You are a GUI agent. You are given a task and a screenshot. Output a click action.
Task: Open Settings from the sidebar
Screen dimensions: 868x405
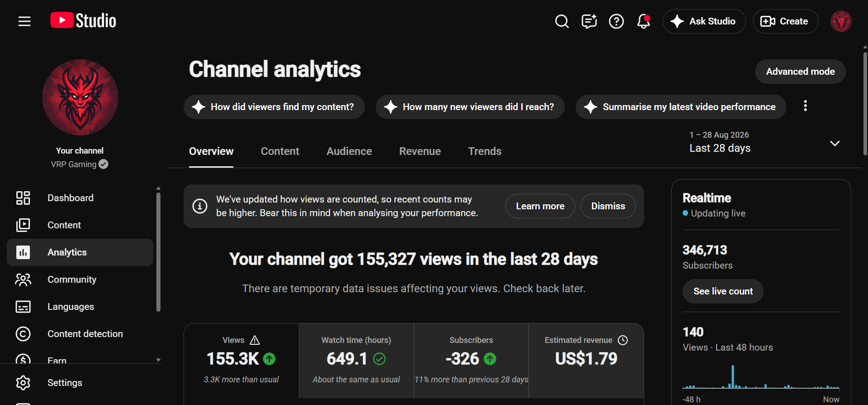coord(80,383)
